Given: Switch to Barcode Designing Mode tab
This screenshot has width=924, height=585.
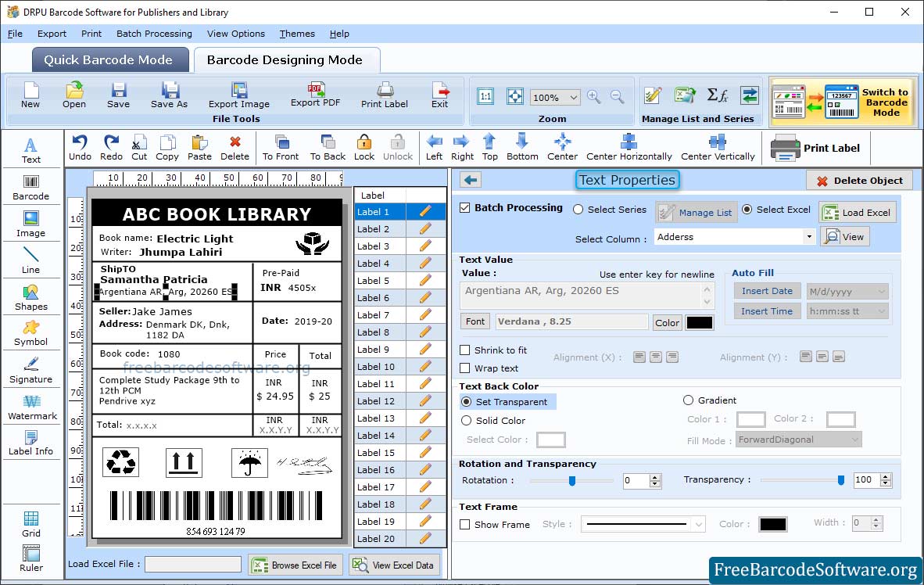Looking at the screenshot, I should pos(286,59).
